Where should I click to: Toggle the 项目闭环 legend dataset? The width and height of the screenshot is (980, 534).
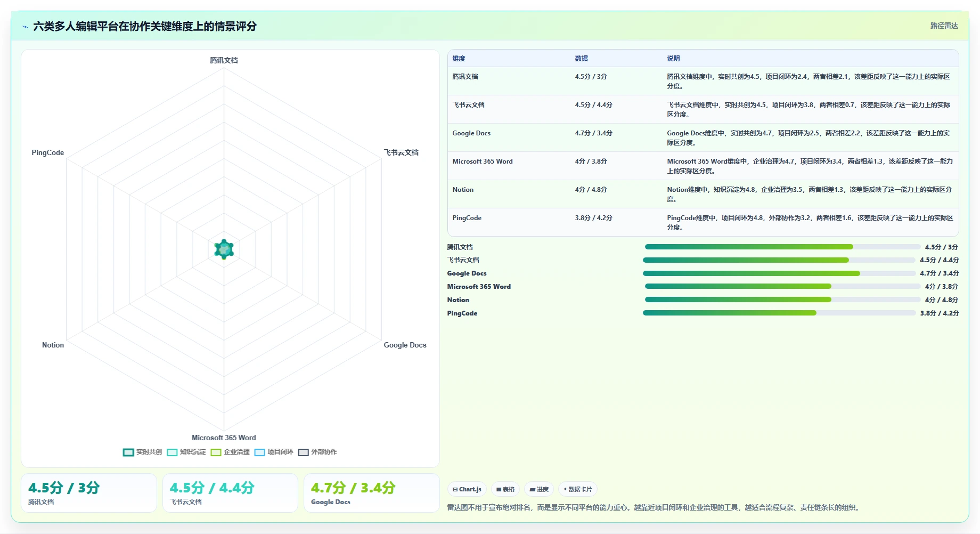coord(274,452)
